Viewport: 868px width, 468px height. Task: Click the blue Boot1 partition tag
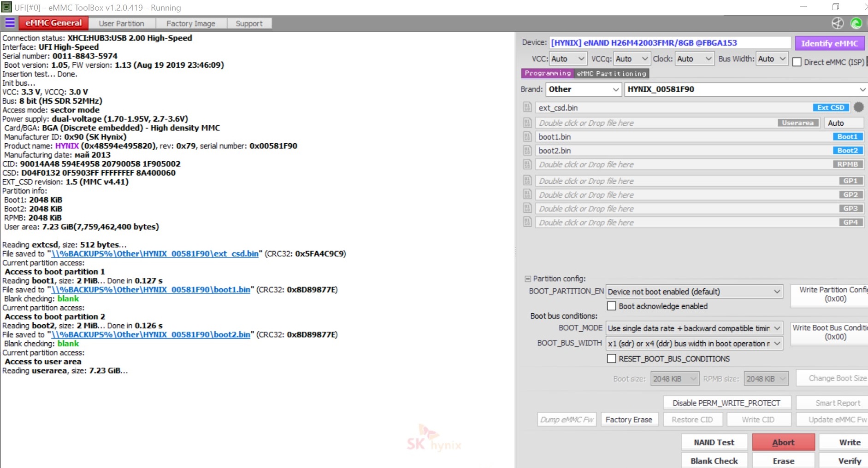(x=847, y=137)
